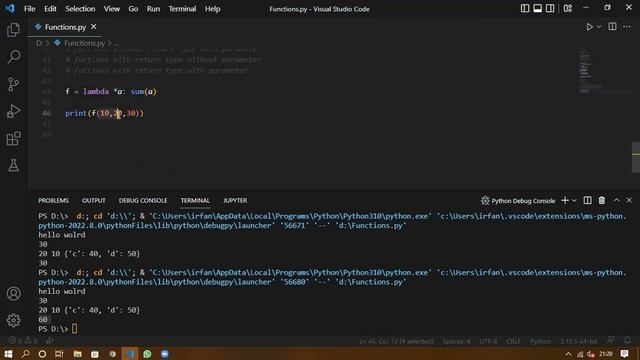Viewport: 640px width, 360px height.
Task: Open WhatsApp from the taskbar
Action: pos(147,353)
